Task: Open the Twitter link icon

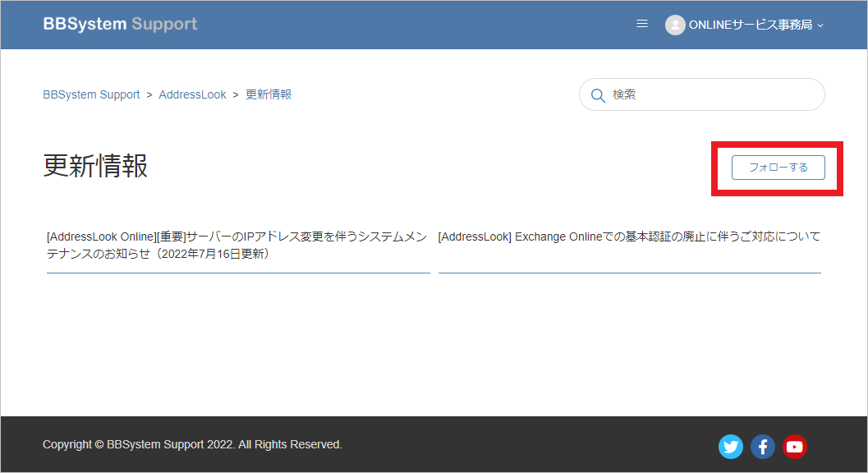Action: (731, 447)
